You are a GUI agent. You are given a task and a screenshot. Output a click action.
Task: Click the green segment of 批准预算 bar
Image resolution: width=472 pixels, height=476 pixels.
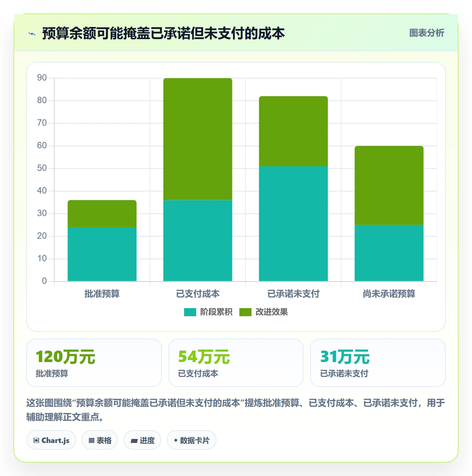[x=102, y=214]
